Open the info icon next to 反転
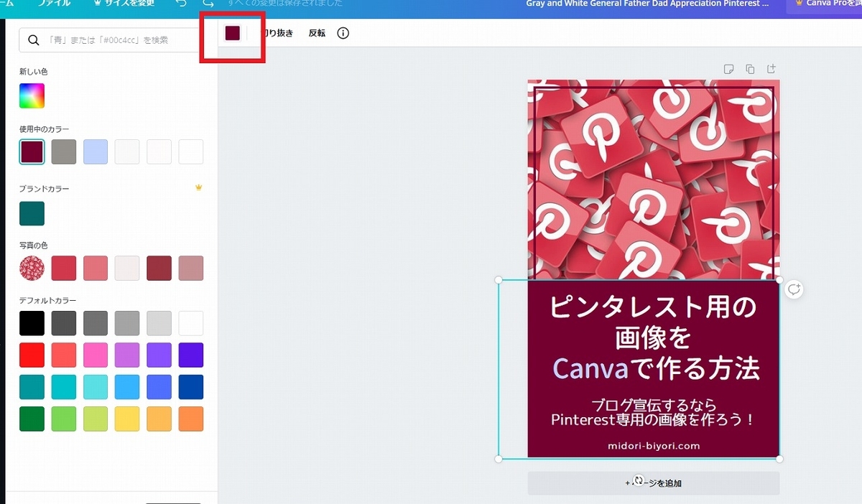The width and height of the screenshot is (862, 504). (343, 33)
